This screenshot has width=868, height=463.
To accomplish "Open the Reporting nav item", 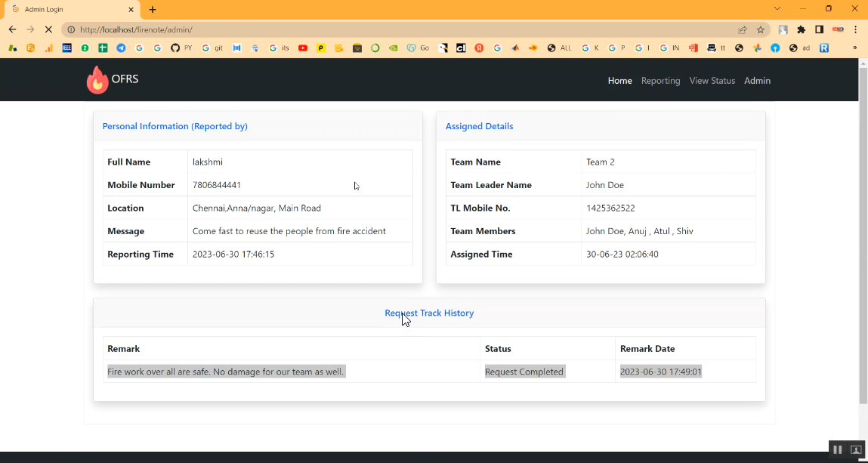I will [x=660, y=81].
